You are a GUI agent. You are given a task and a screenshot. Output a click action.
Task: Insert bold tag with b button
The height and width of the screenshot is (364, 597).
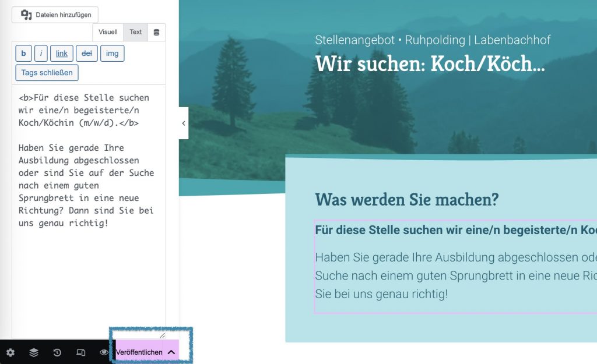[23, 54]
